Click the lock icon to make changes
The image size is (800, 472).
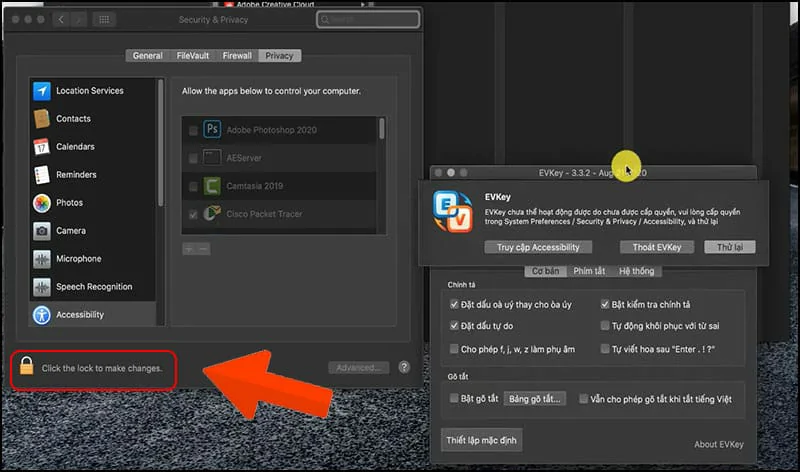[26, 368]
